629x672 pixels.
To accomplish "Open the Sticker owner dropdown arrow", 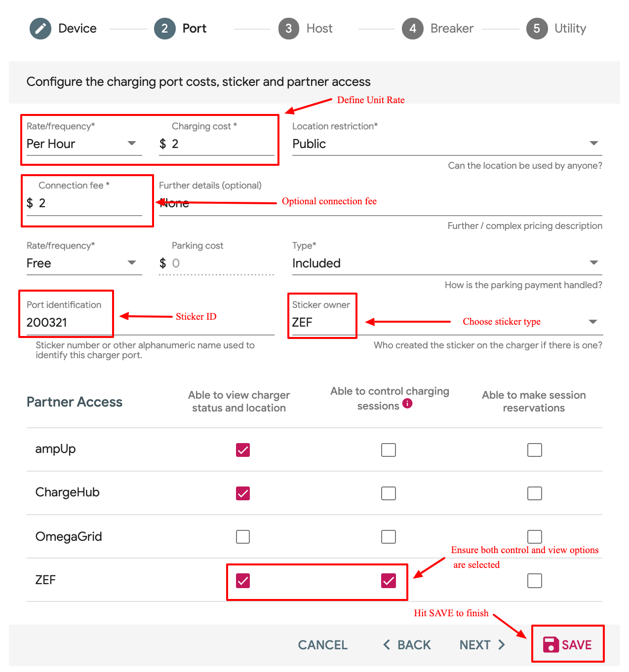I will (593, 322).
